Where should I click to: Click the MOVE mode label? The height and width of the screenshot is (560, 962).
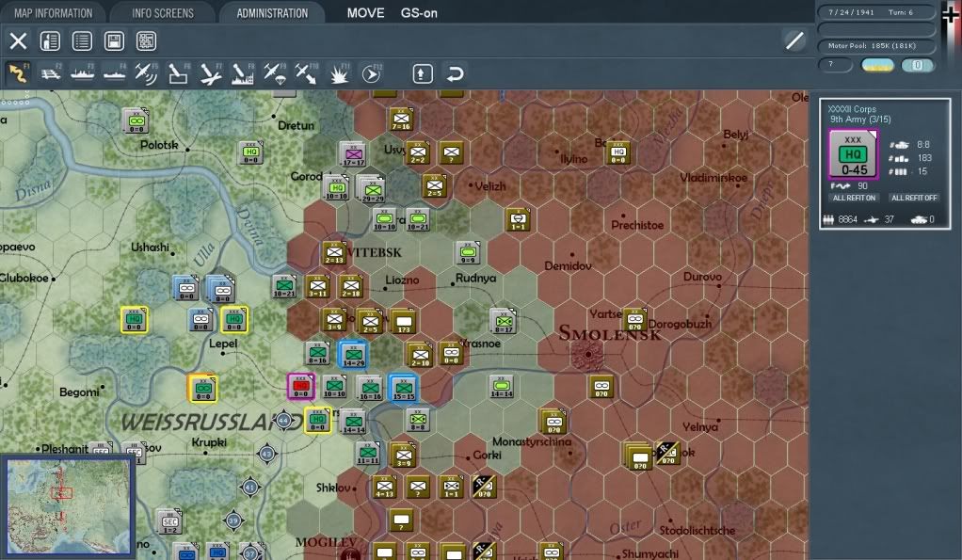365,13
